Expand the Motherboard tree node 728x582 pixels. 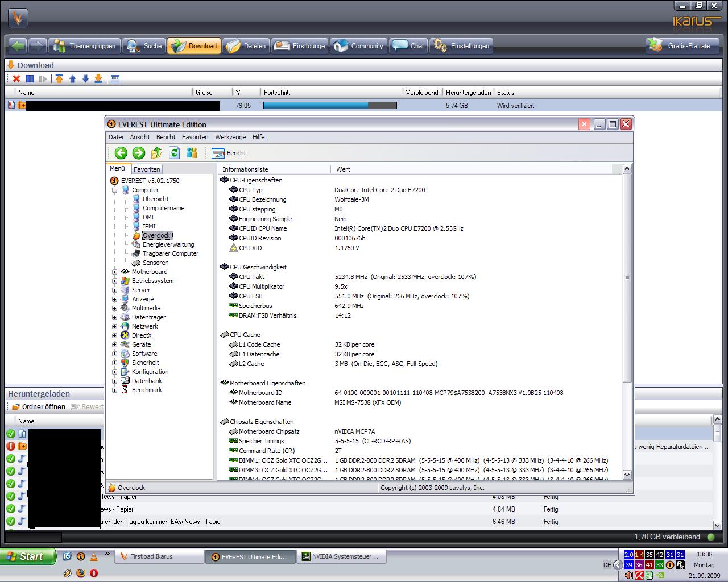pos(114,272)
